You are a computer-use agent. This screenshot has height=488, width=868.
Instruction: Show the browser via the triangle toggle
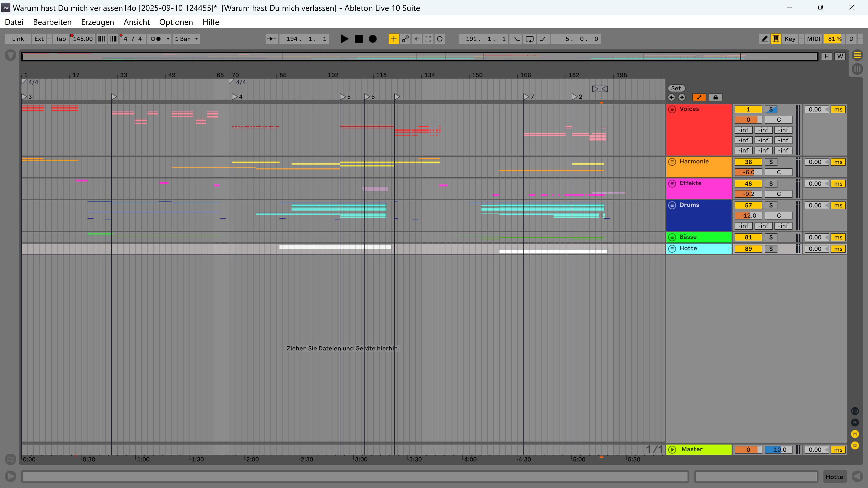10,55
